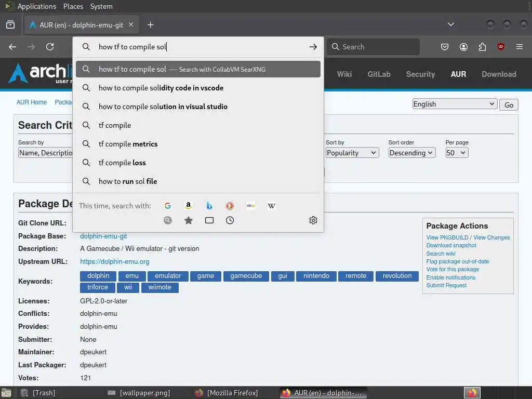Viewport: 532px width, 399px height.
Task: Click the language Go button
Action: click(509, 105)
